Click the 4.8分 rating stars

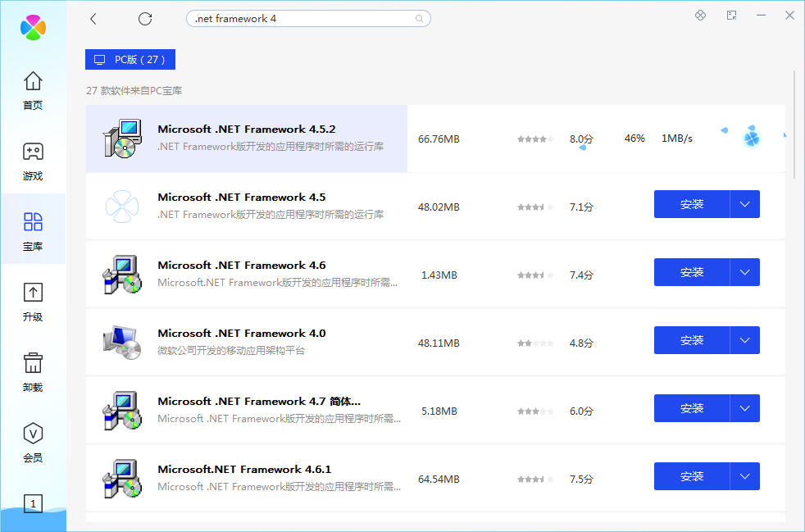535,343
